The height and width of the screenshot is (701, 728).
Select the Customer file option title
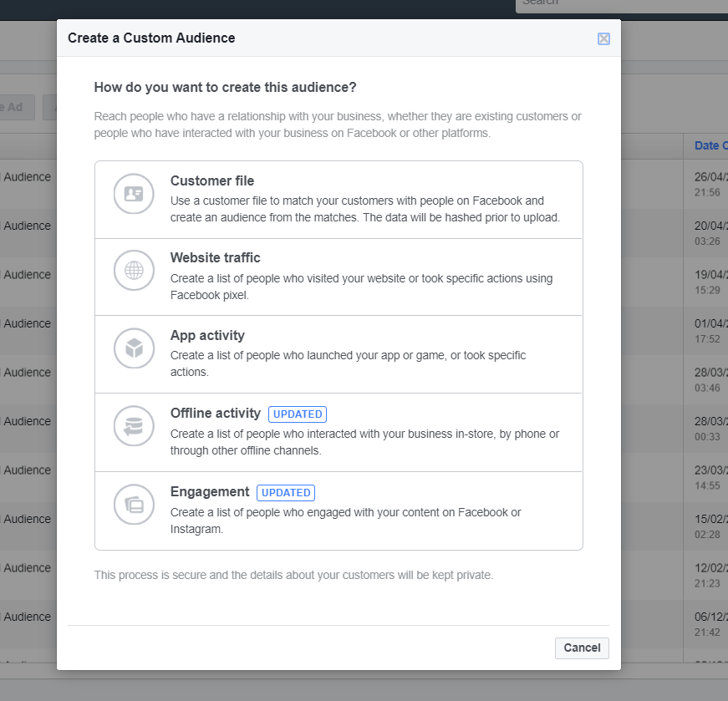[x=212, y=180]
